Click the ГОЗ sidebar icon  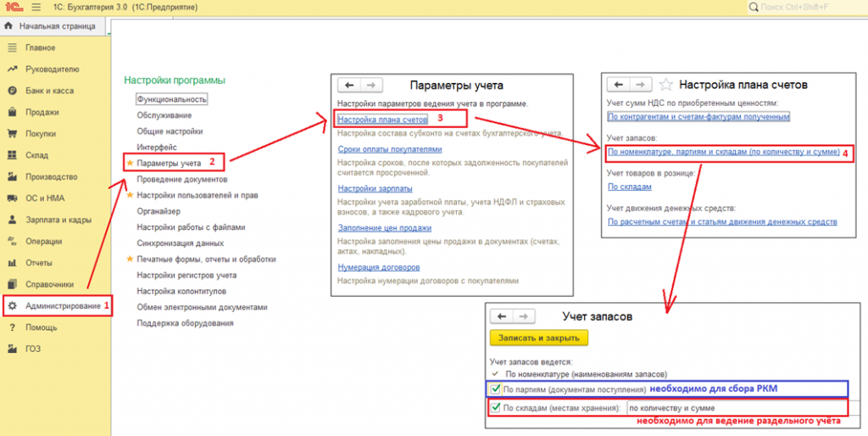coord(12,349)
